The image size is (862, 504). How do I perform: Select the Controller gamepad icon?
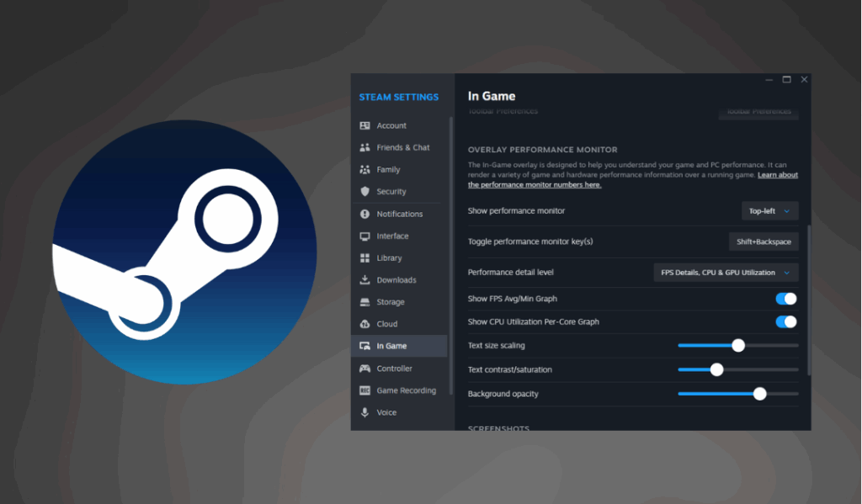(x=365, y=368)
